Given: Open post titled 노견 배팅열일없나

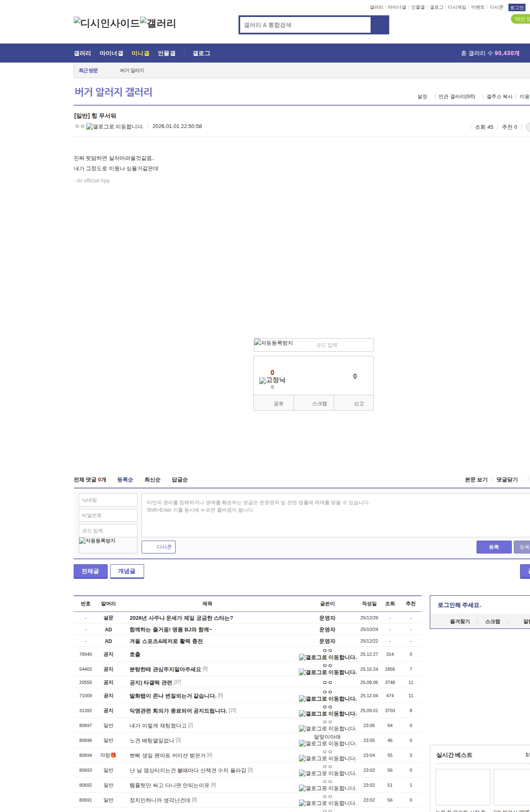Looking at the screenshot, I should click(152, 740).
